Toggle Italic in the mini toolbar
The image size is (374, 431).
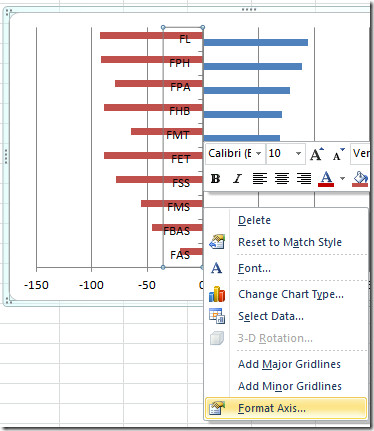pos(237,179)
